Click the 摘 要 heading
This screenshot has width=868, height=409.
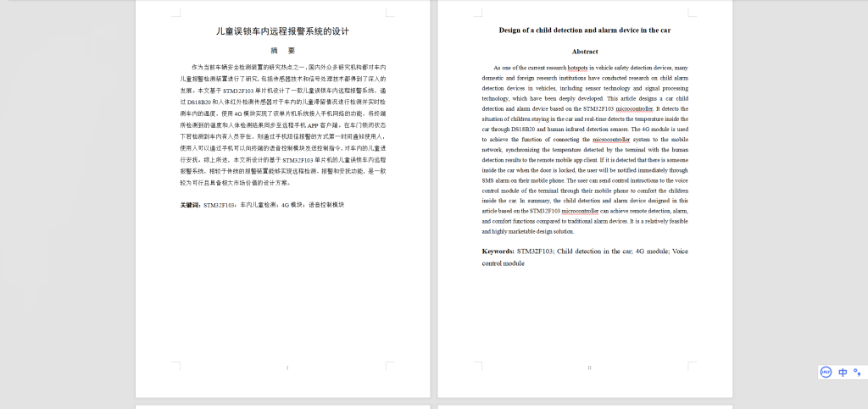[x=282, y=51]
